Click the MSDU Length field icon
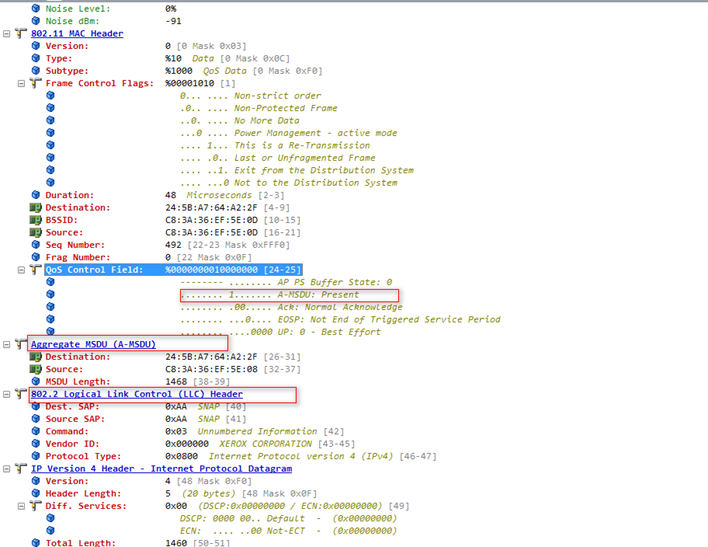Image resolution: width=708 pixels, height=547 pixels. pyautogui.click(x=36, y=382)
